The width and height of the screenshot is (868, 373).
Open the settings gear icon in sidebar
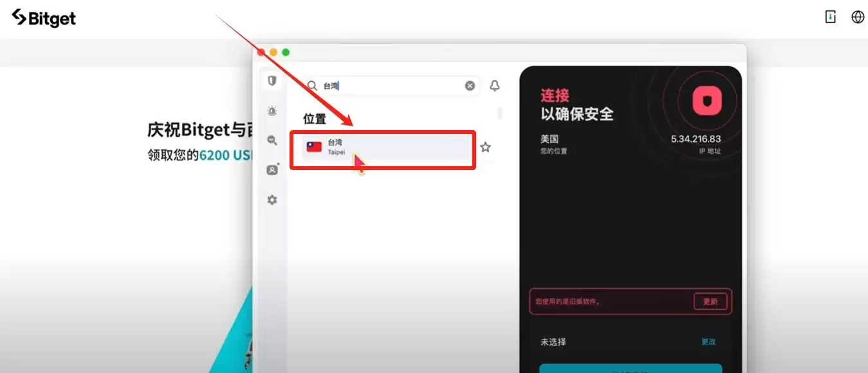272,200
